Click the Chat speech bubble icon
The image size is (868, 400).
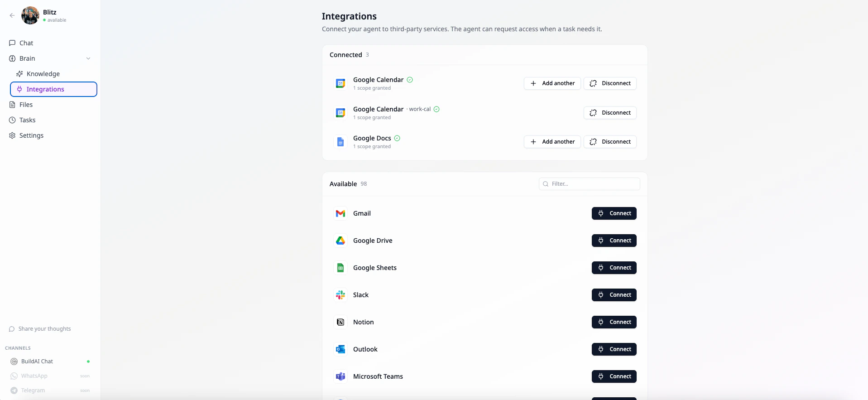click(x=12, y=43)
